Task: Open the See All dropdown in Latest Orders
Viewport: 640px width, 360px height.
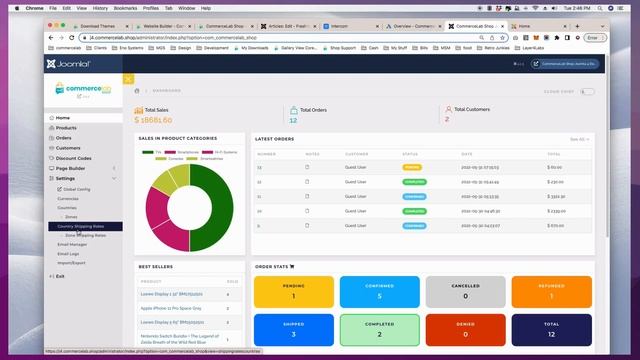Action: pos(579,140)
